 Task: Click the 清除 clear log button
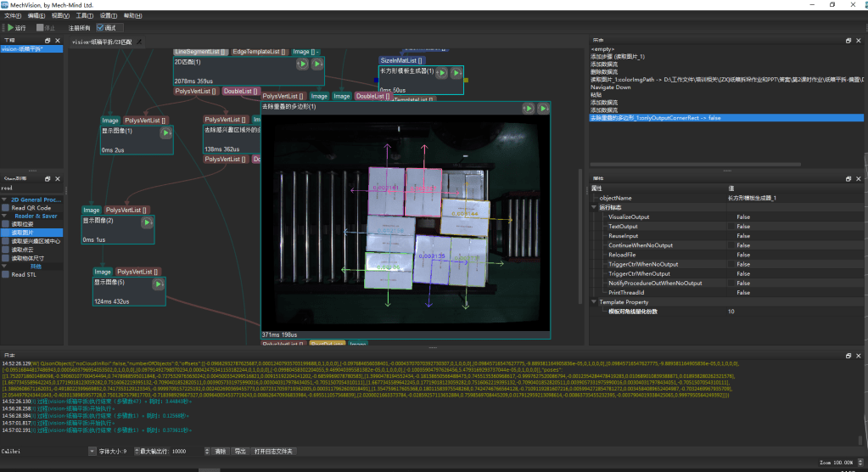pos(220,451)
